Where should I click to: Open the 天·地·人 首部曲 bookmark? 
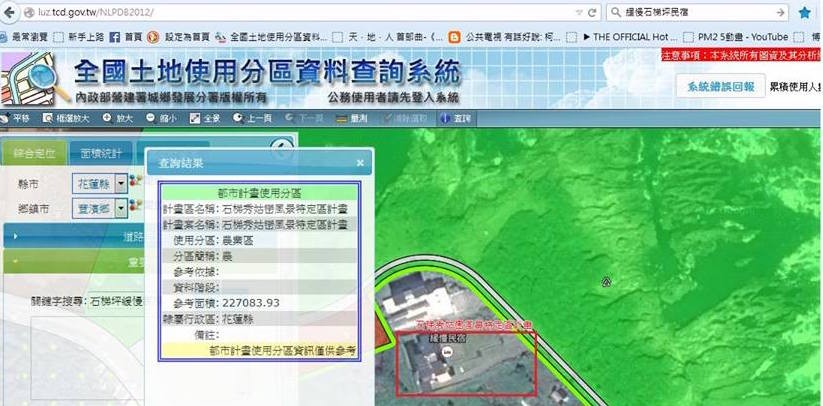pos(388,37)
